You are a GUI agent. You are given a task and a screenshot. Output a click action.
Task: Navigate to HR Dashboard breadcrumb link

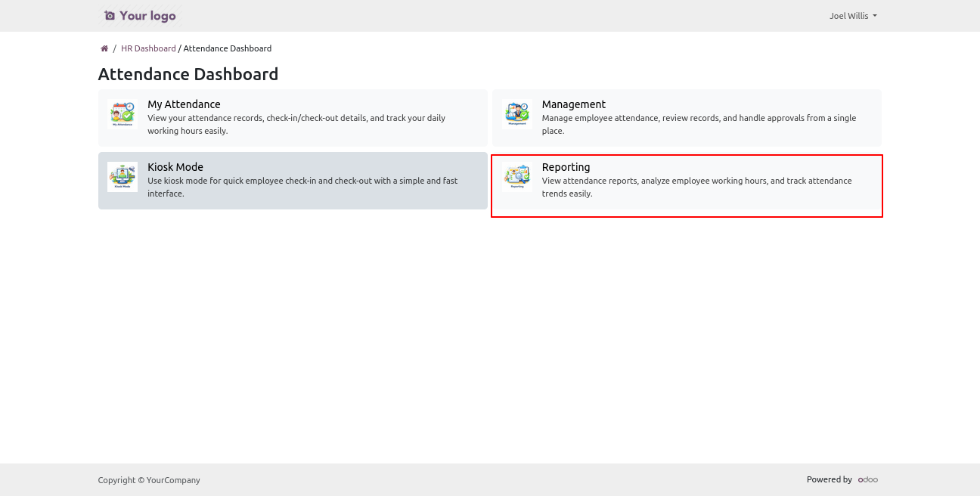point(148,48)
